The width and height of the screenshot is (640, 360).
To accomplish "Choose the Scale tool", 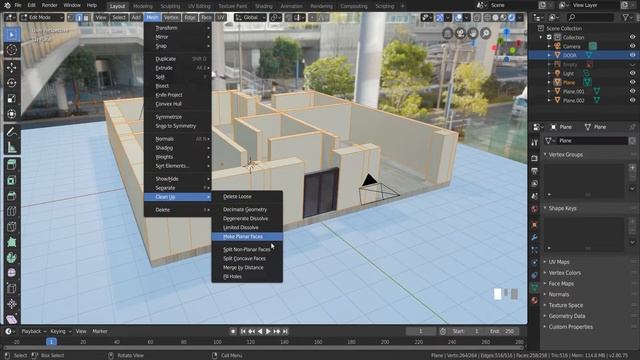I will [11, 98].
